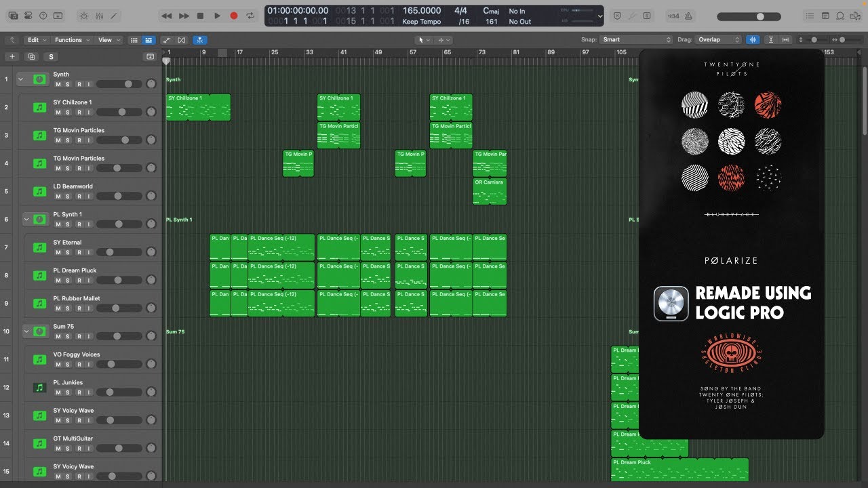Toggle the list view button in tracks toolbar

(x=149, y=40)
